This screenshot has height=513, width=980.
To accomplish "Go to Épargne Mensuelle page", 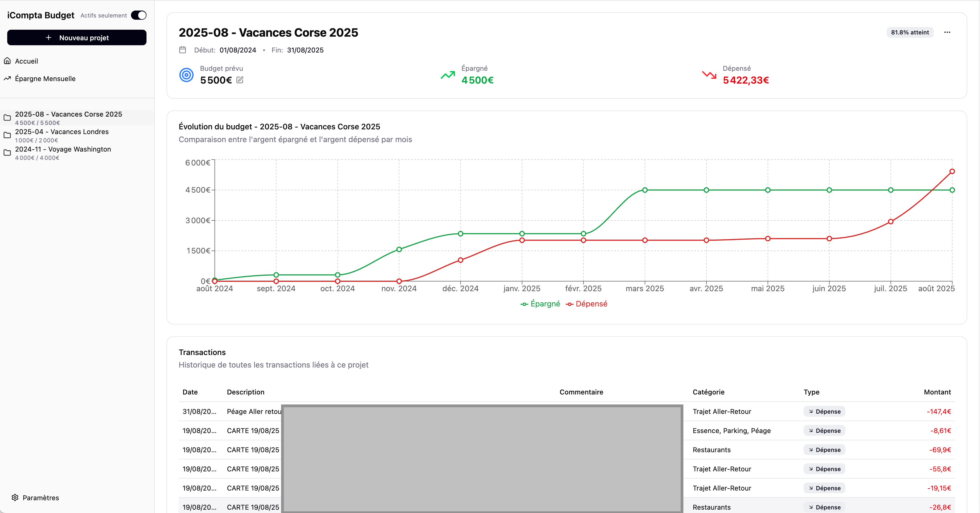I will click(x=45, y=78).
